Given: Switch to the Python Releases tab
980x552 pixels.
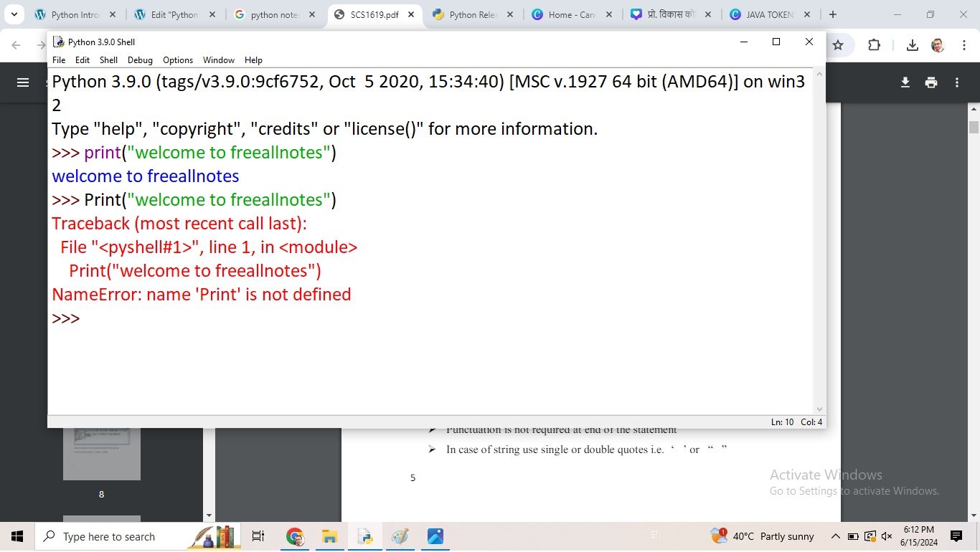Looking at the screenshot, I should [x=471, y=14].
